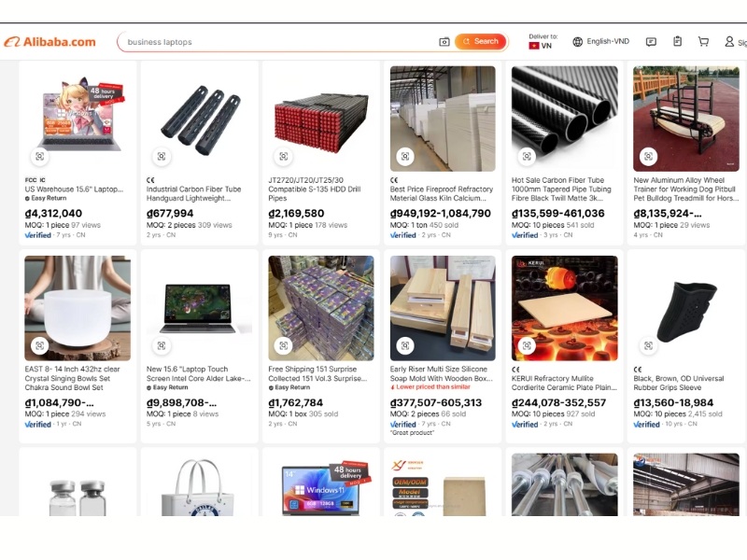The image size is (747, 560).
Task: Click Verified badge under Silicone Soap Mold
Action: pyautogui.click(x=402, y=424)
